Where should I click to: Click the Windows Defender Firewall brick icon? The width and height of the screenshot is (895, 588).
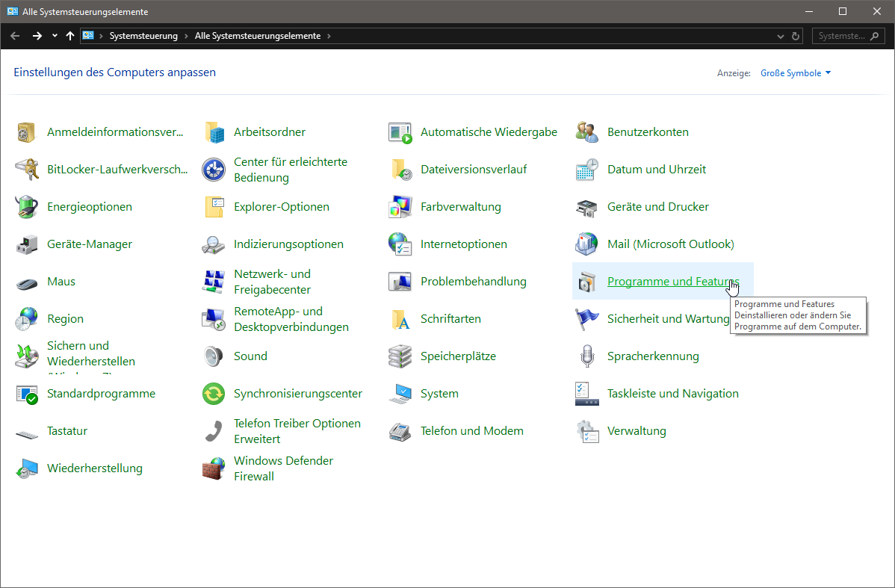[x=214, y=468]
